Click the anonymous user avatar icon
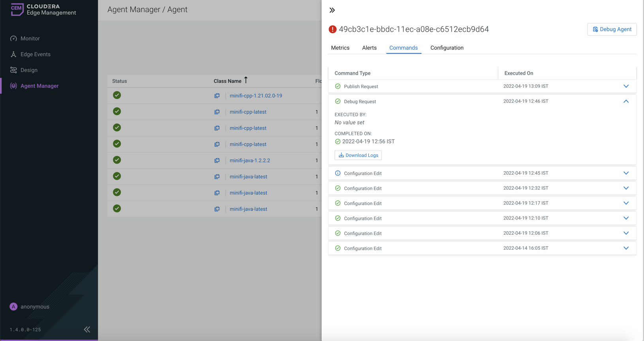Viewport: 644px width, 341px height. point(13,307)
